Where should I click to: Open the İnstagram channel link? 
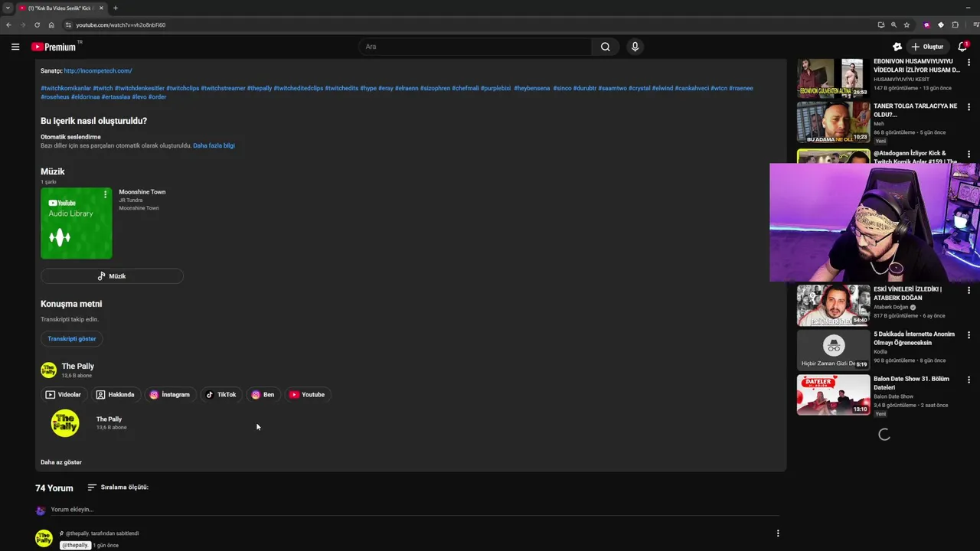[169, 395]
